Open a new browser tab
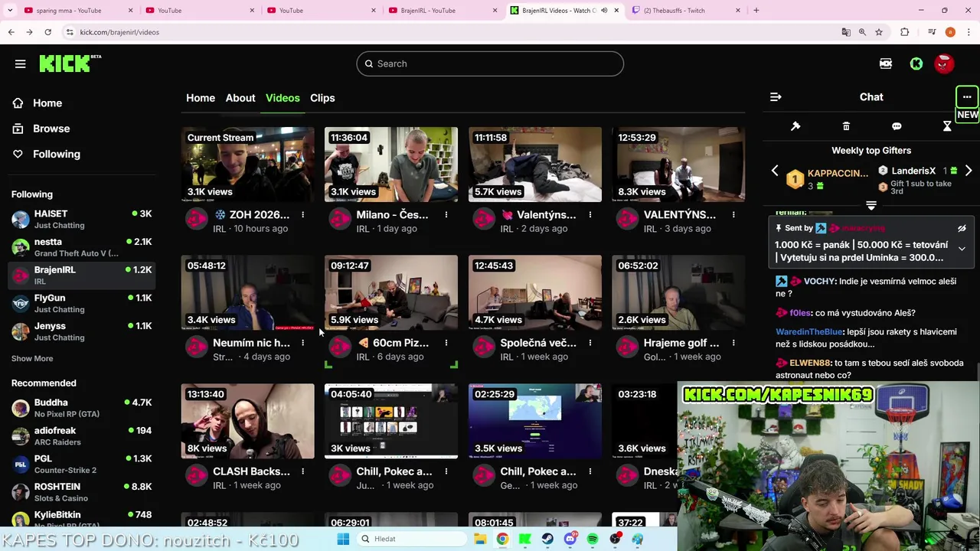This screenshot has height=551, width=980. tap(756, 11)
